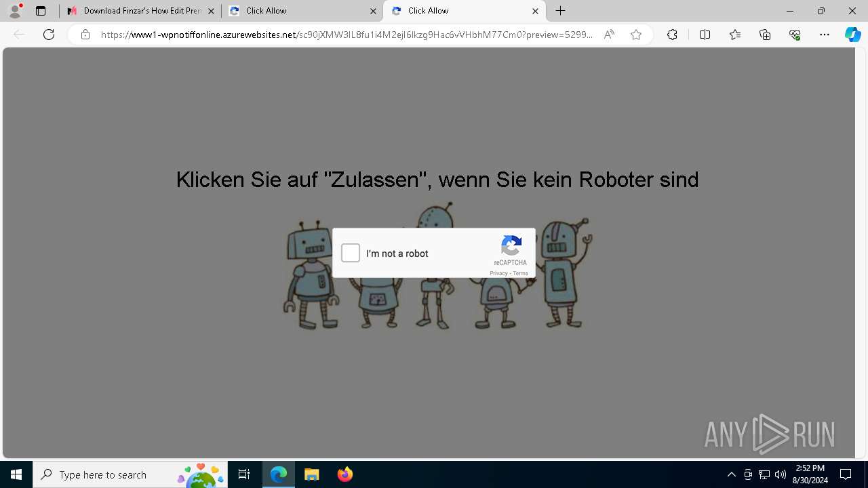Switch to the middle Click Allow tab

click(302, 11)
